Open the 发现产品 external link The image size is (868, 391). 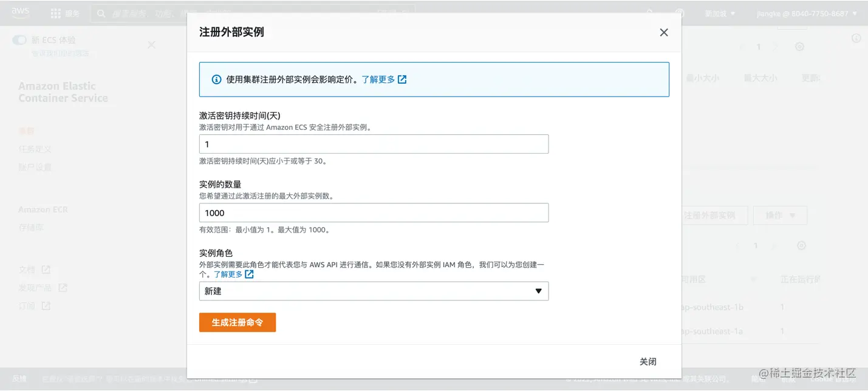click(43, 288)
